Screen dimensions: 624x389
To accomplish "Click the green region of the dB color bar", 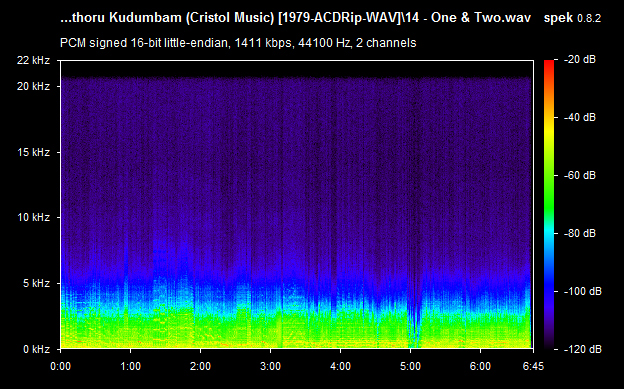I will tap(549, 191).
